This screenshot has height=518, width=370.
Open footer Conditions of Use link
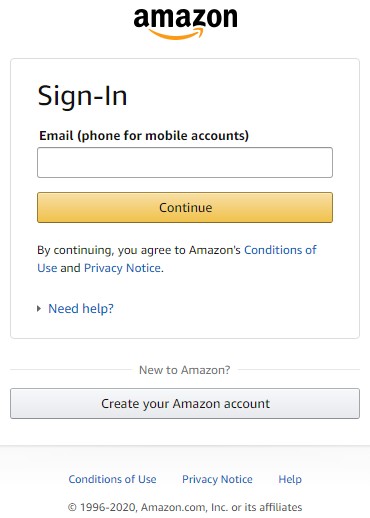coord(112,479)
